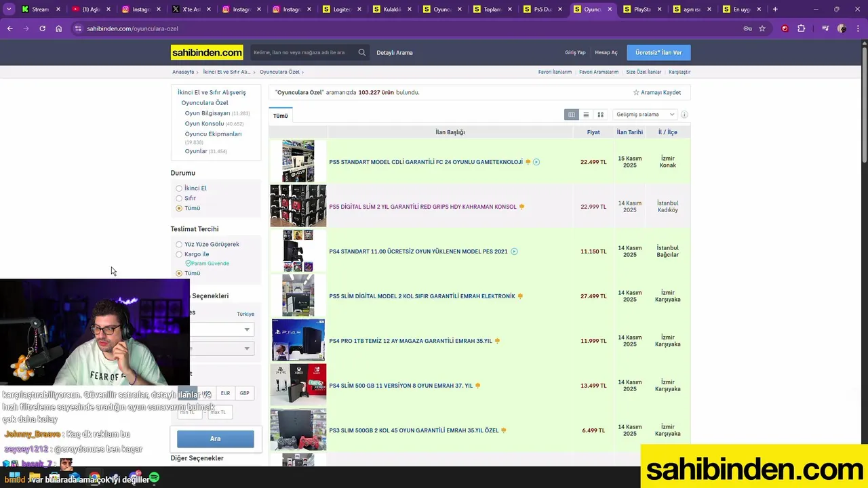868x488 pixels.
Task: Close the PlayStation tab
Action: (x=659, y=9)
